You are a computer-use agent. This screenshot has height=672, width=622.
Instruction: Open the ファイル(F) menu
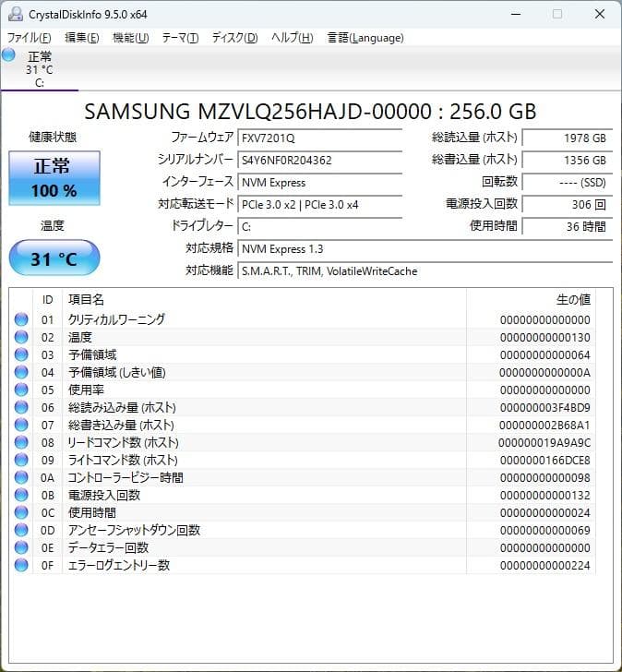tap(30, 38)
